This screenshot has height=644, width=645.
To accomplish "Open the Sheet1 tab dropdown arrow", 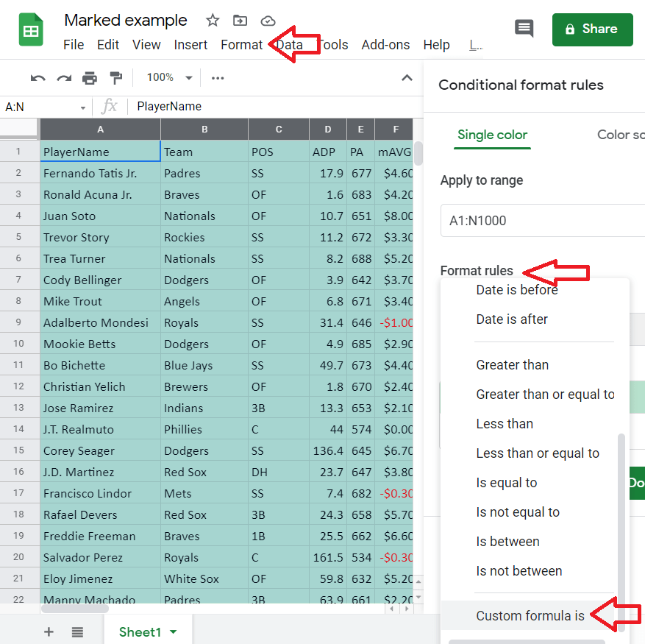I will [x=173, y=631].
